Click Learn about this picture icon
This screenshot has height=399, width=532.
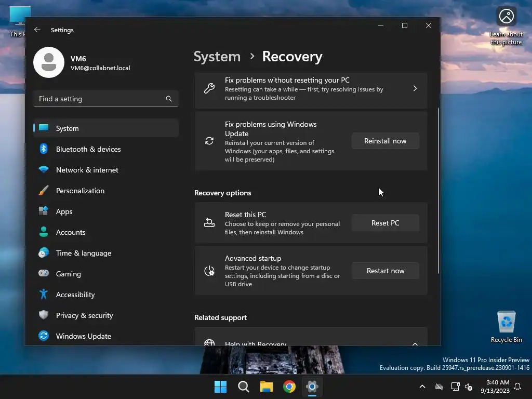pos(506,25)
